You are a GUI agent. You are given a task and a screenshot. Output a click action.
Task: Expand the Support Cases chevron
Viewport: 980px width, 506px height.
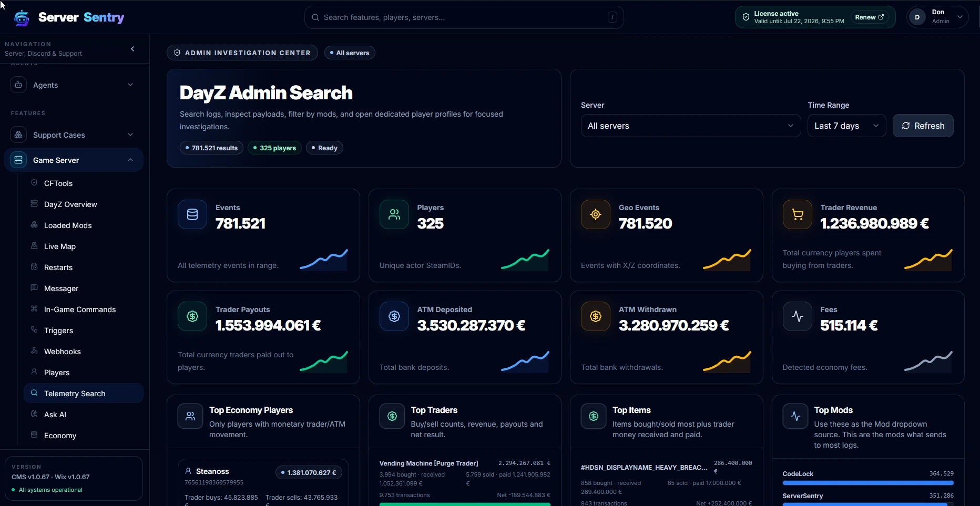pos(130,135)
